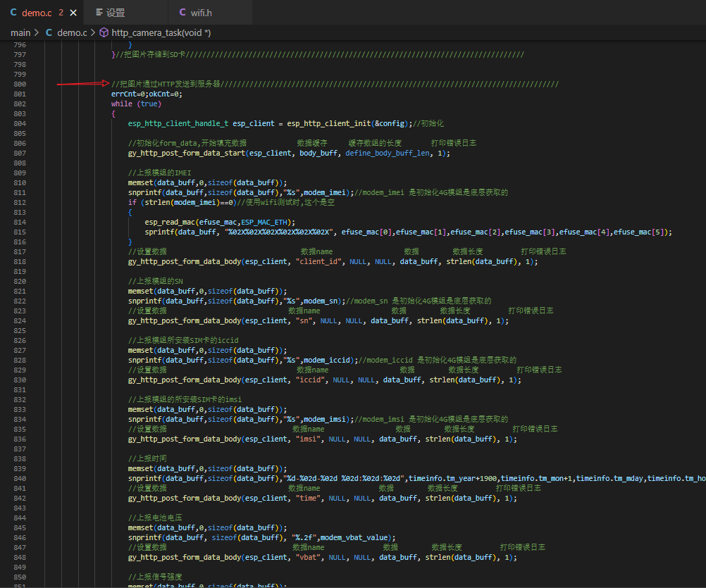Click line number 818 in gutter
706x588 pixels.
(20, 261)
